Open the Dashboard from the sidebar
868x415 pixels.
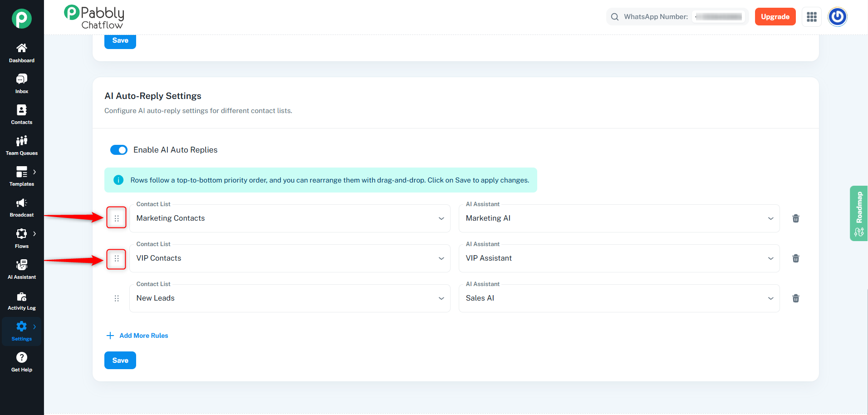pyautogui.click(x=22, y=53)
